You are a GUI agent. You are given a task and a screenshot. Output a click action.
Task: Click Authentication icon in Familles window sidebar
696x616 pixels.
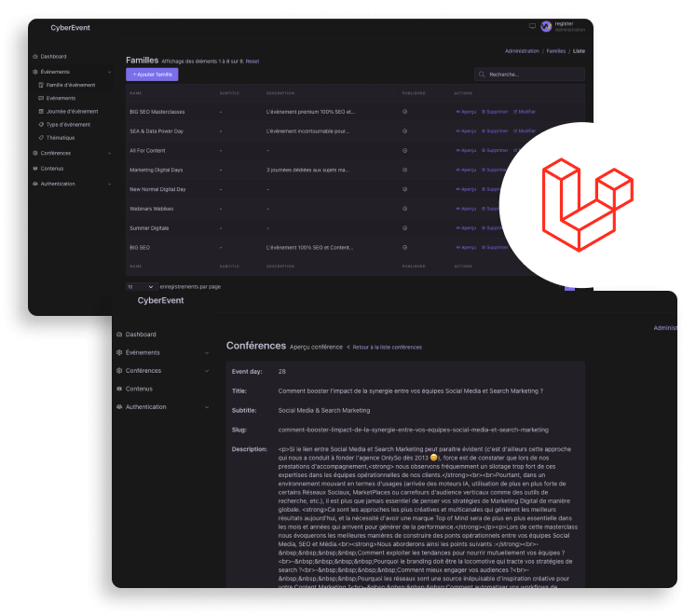pos(35,184)
